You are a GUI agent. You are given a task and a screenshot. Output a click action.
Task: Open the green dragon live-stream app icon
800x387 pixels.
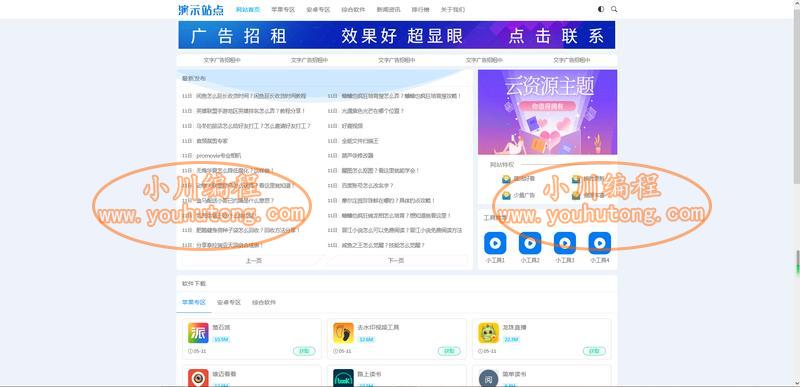pyautogui.click(x=488, y=333)
